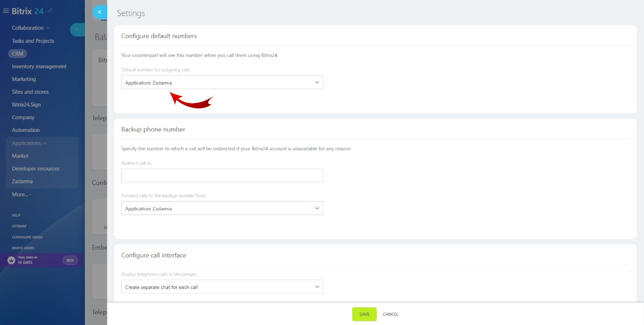Close the Settings slider with the X button
Screen dimensions: 644x325
coord(99,12)
